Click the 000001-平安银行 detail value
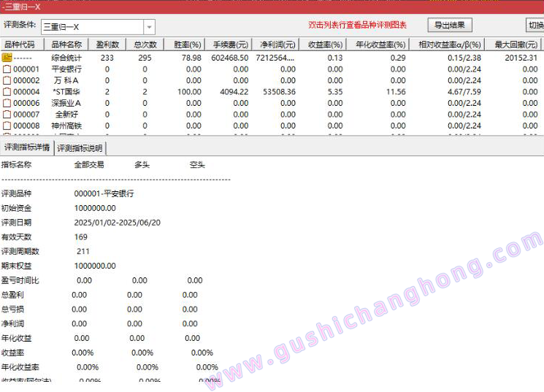The width and height of the screenshot is (544, 392). point(104,193)
